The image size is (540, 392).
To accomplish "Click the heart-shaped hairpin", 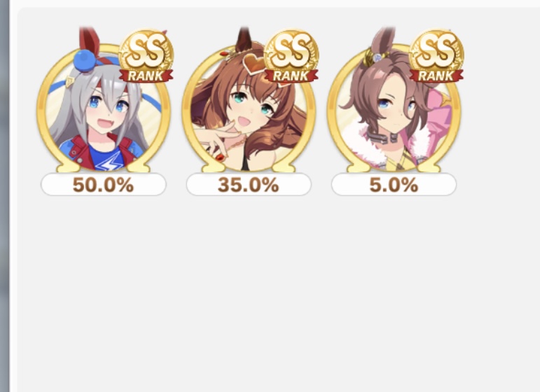I will coord(254,64).
